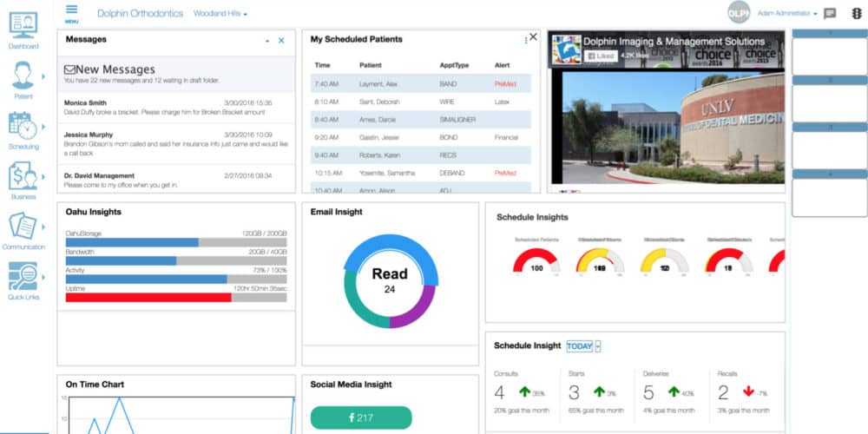Screen dimensions: 868x434
Task: Click the stacked dots icon at top right
Action: [x=857, y=13]
